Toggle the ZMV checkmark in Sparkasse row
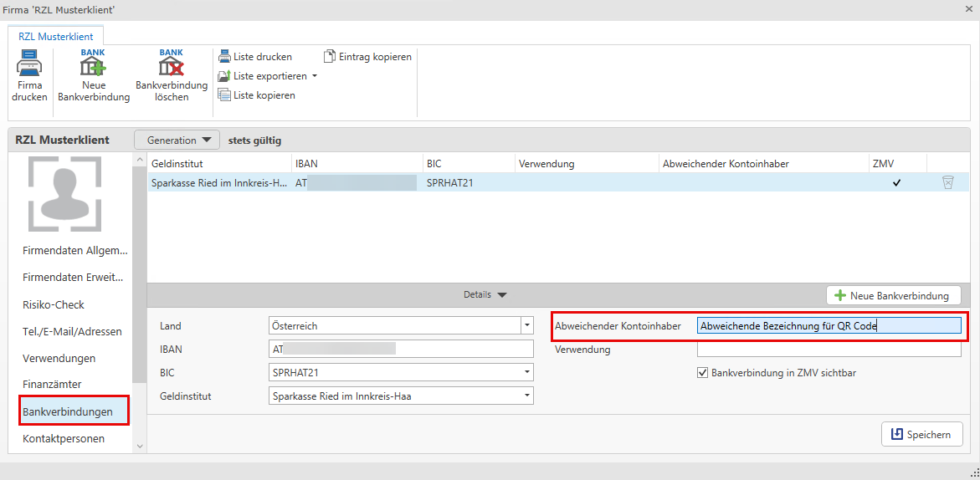The width and height of the screenshot is (980, 480). coord(896,182)
